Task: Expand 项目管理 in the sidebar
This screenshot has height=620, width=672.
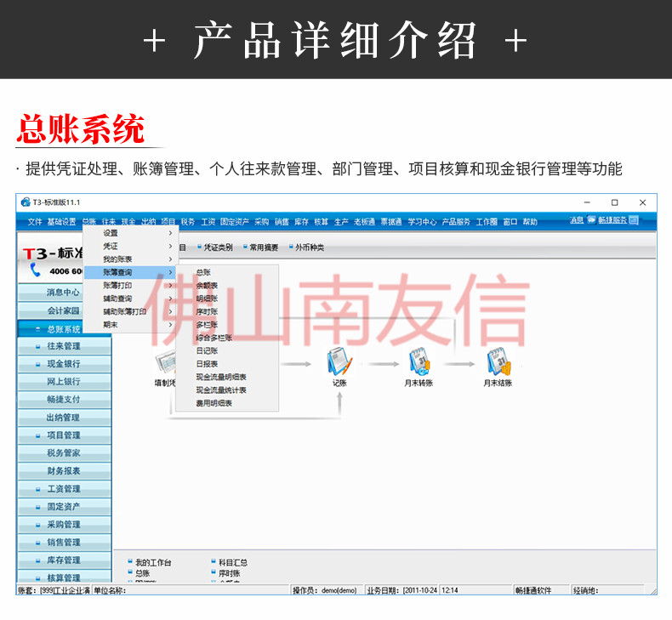Action: pos(65,435)
